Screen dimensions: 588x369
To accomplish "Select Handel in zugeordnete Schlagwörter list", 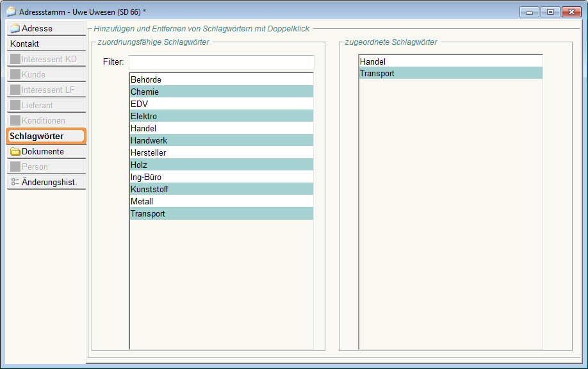I will point(451,61).
